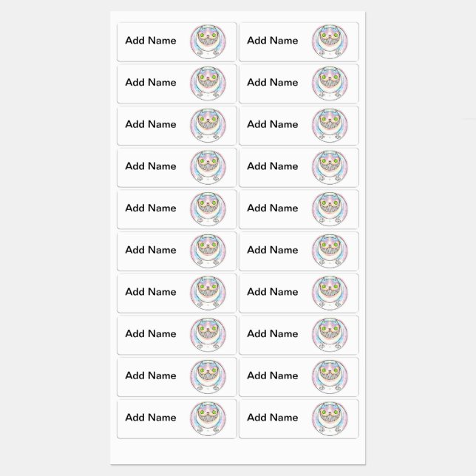Select the cat image in right column, fourth row
476x476 pixels.
coord(329,167)
